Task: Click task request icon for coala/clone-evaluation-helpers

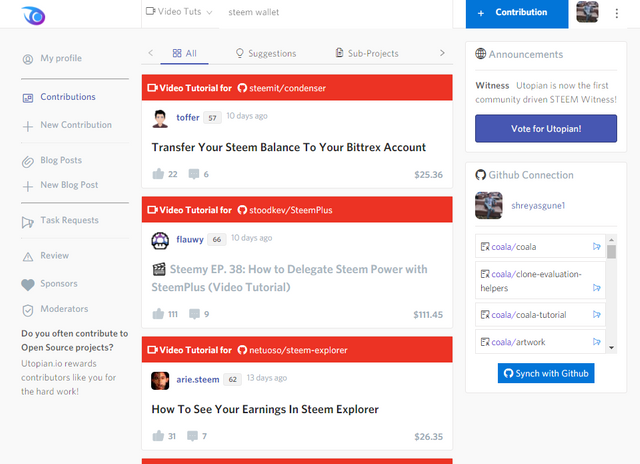Action: (596, 288)
